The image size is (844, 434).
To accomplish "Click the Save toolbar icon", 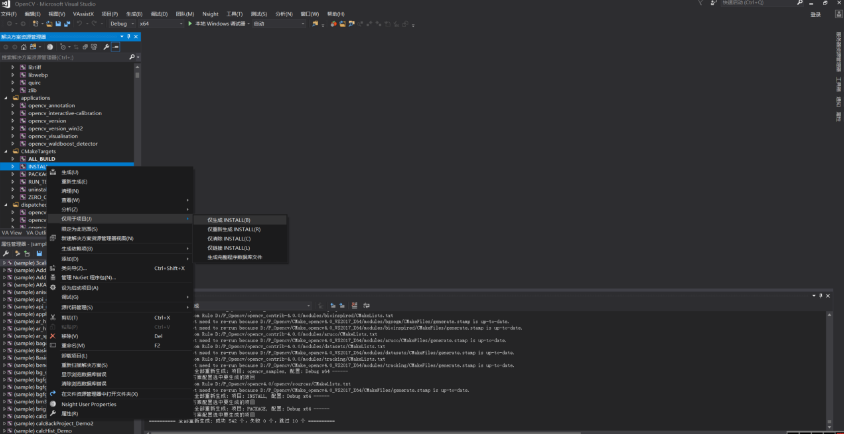I will (58, 24).
